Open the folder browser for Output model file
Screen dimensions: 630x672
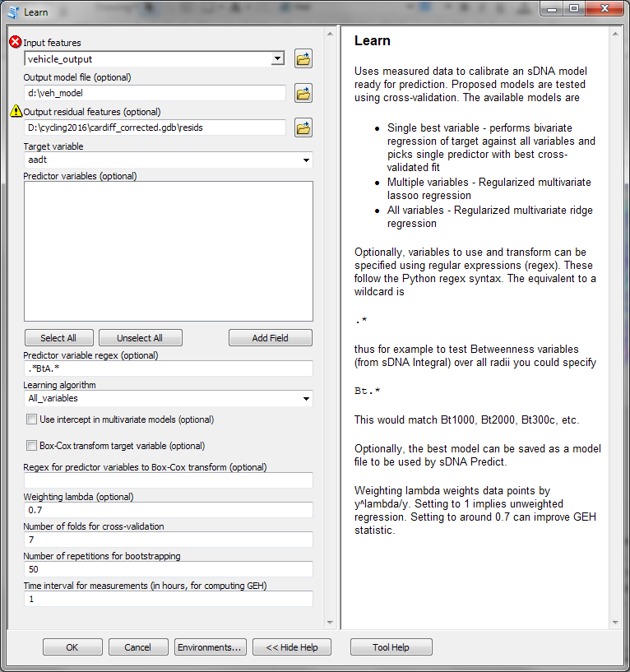click(x=303, y=93)
